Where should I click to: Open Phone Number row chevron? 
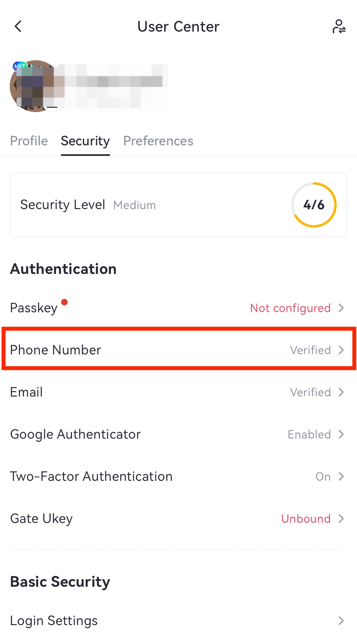[341, 350]
